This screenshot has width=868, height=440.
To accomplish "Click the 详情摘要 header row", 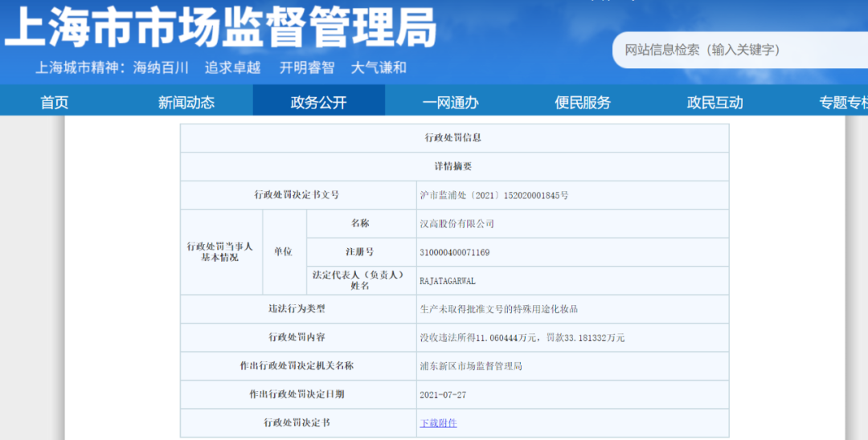I will [x=453, y=166].
